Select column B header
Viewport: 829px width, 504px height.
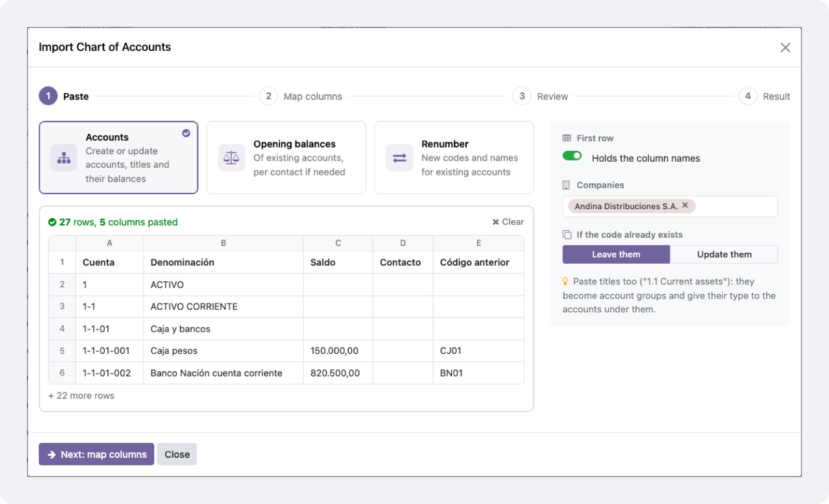coord(223,243)
